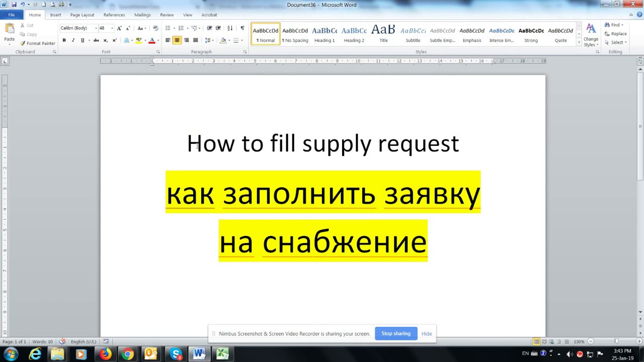Open Excel from the taskbar
Viewport: 644px width, 362px height.
(x=222, y=354)
